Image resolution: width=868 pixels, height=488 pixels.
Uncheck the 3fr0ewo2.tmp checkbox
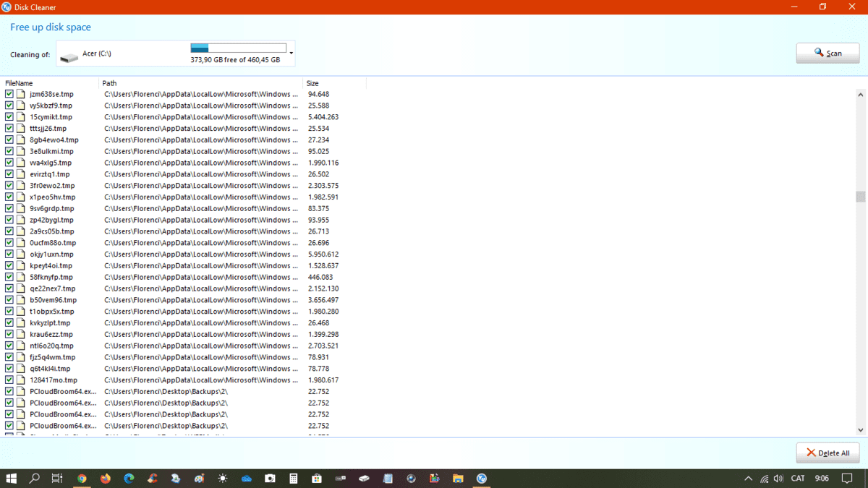[x=9, y=186]
